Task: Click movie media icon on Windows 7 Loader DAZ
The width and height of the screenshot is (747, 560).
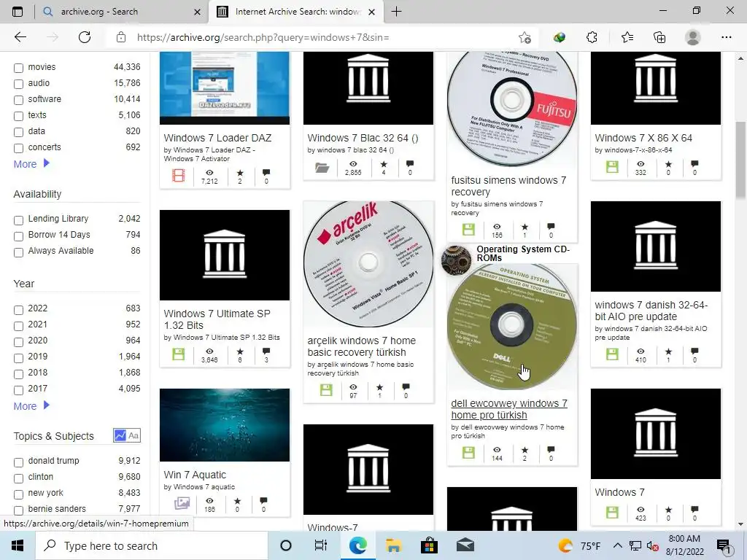Action: point(178,176)
